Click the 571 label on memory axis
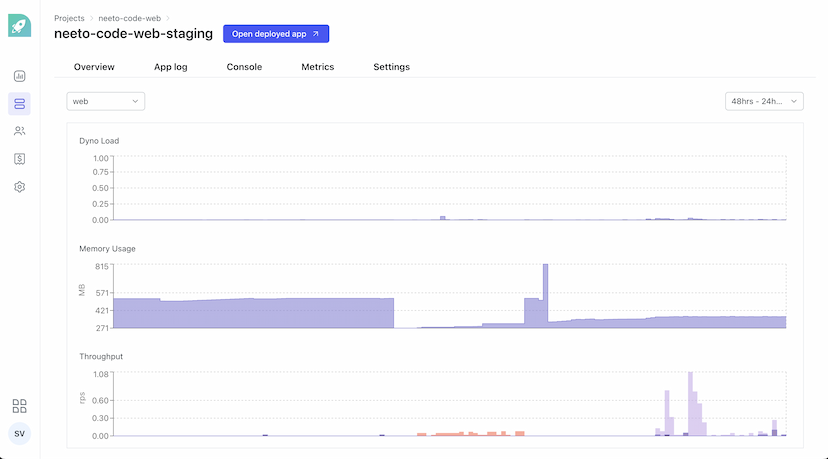Screen dimensions: 828x459 [x=101, y=293]
